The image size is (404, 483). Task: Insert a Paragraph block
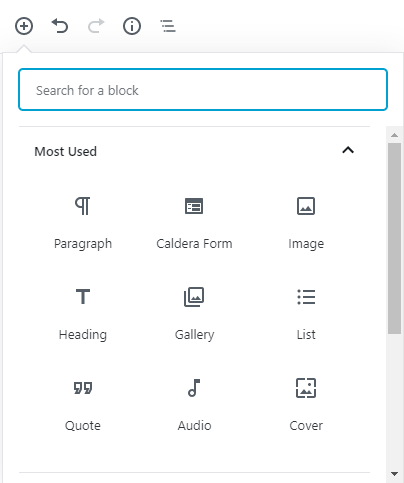[83, 223]
